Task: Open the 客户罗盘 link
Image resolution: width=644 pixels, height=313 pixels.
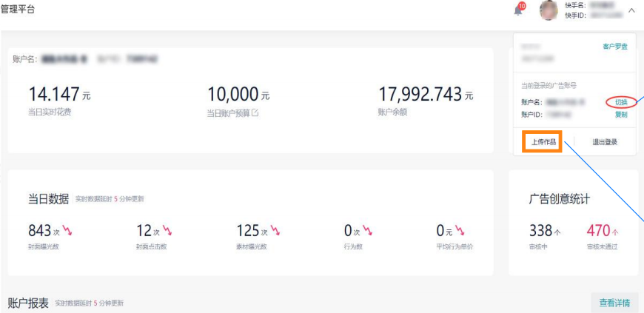Action: click(x=615, y=47)
